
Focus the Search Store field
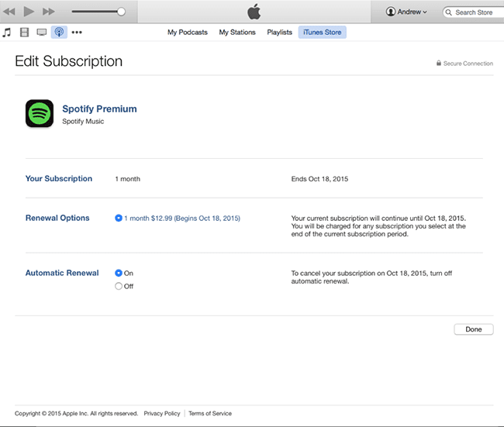click(473, 12)
